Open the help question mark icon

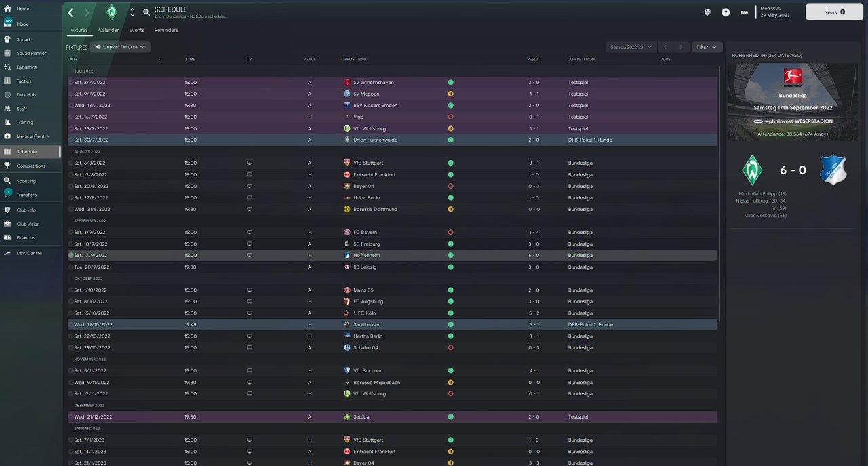tap(726, 12)
